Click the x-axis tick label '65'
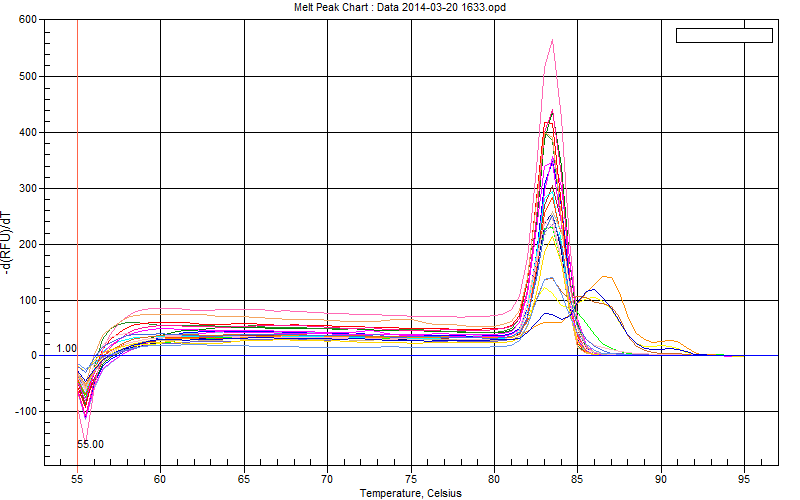The image size is (800, 500). (244, 479)
